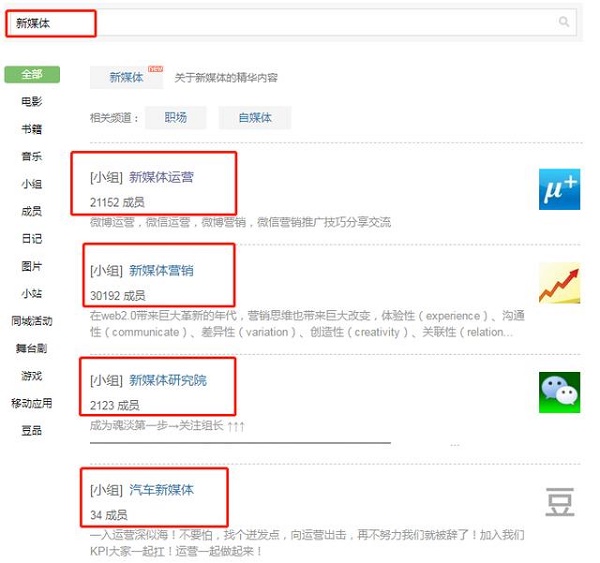The width and height of the screenshot is (600, 563).
Task: Filter results by 同城活动
Action: coord(32,321)
